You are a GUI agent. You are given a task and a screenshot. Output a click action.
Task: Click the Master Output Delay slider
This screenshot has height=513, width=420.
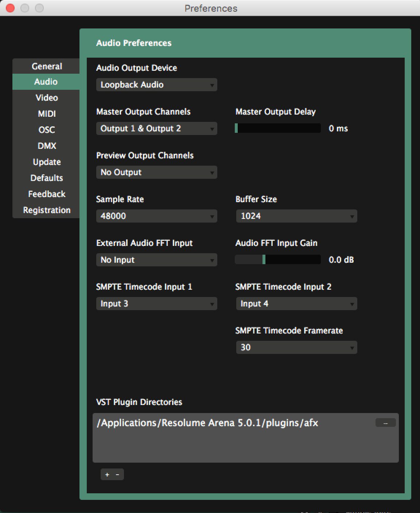pyautogui.click(x=278, y=128)
